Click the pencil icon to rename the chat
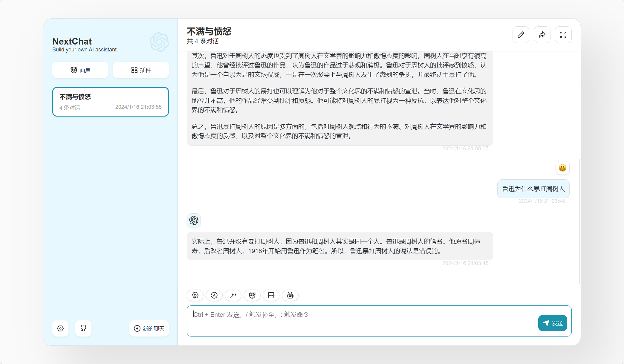The width and height of the screenshot is (624, 364). tap(521, 35)
